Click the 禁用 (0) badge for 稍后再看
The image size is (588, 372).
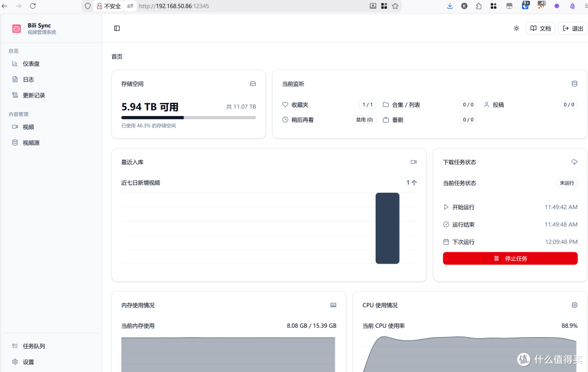[364, 120]
